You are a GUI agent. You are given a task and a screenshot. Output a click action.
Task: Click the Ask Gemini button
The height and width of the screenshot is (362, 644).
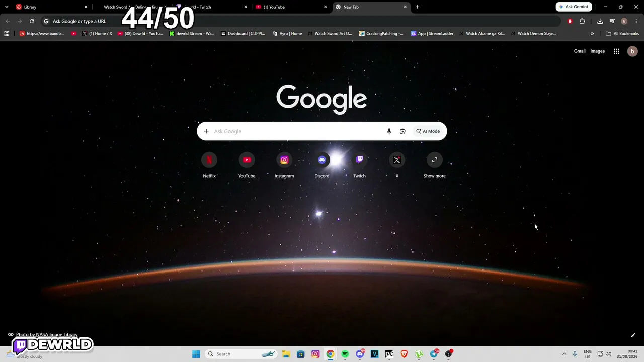(x=574, y=7)
